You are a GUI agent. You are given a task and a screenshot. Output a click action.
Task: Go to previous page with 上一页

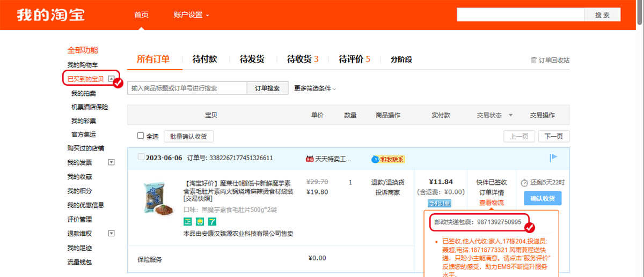pyautogui.click(x=519, y=136)
